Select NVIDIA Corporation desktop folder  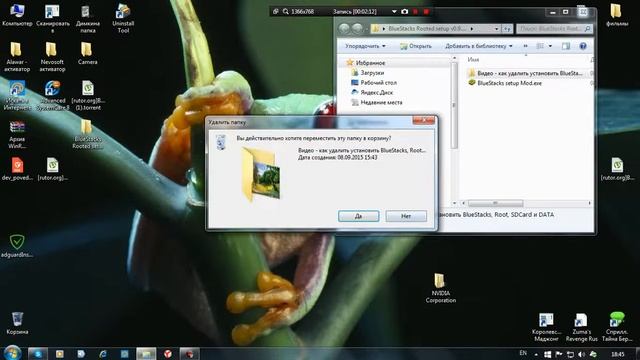(440, 288)
